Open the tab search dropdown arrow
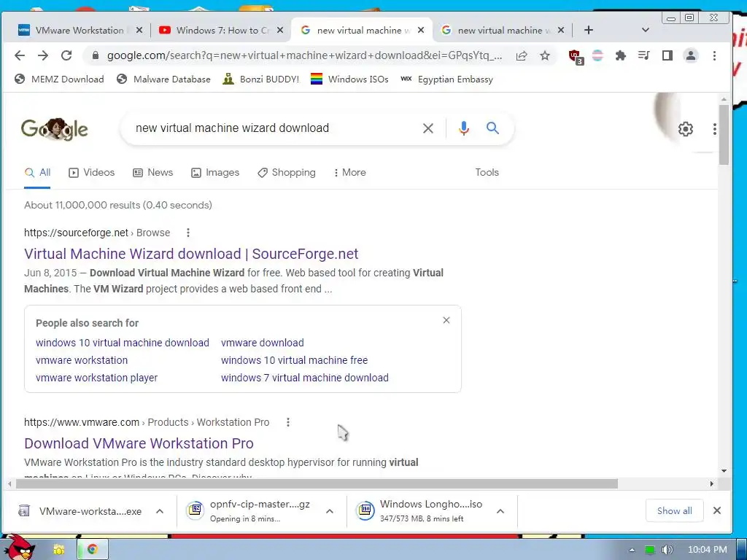Viewport: 747px width, 560px height. [x=645, y=30]
